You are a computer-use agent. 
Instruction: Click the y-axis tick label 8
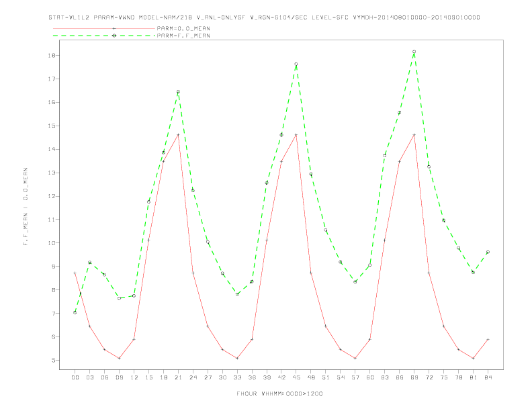54,290
